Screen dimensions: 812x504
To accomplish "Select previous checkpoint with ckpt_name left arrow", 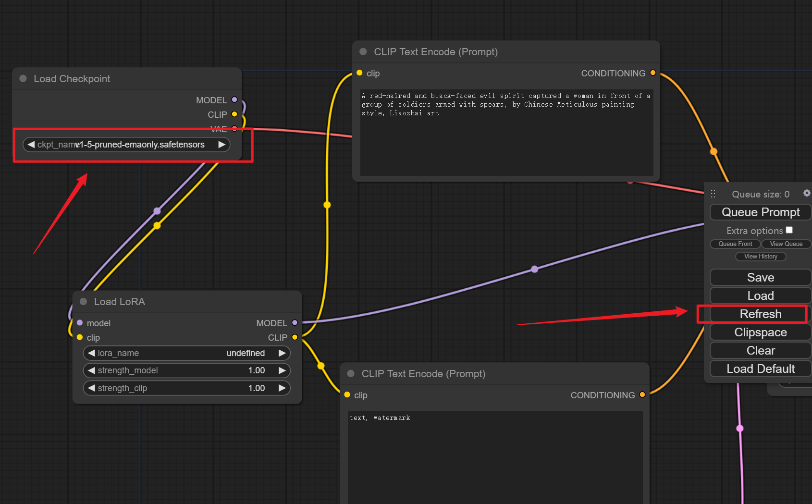I will coord(31,145).
